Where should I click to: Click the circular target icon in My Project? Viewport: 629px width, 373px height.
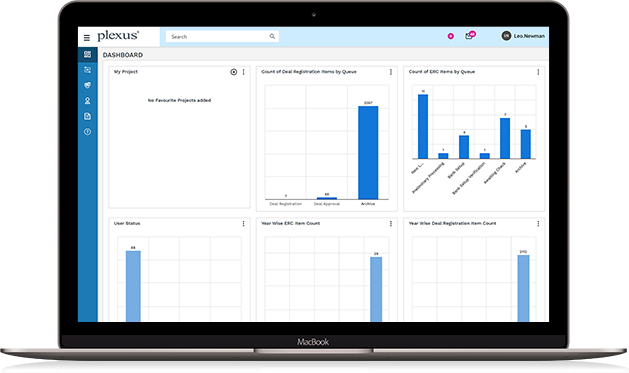[233, 72]
